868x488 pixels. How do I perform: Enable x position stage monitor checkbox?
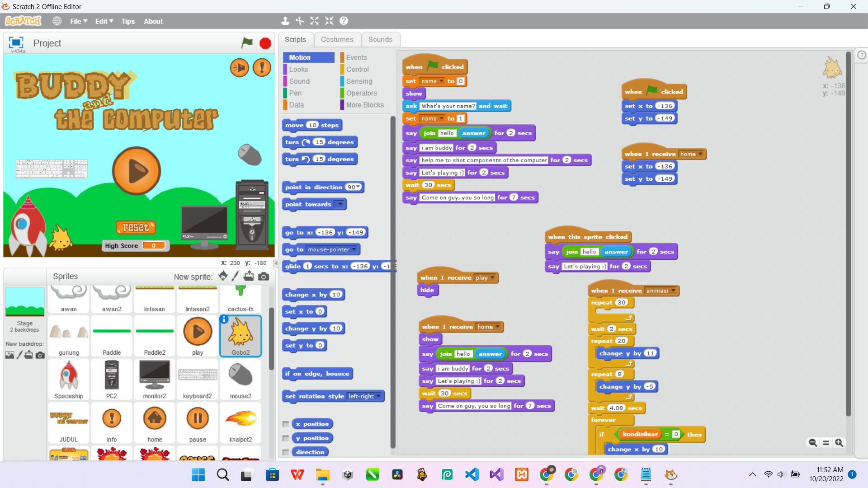coord(286,424)
